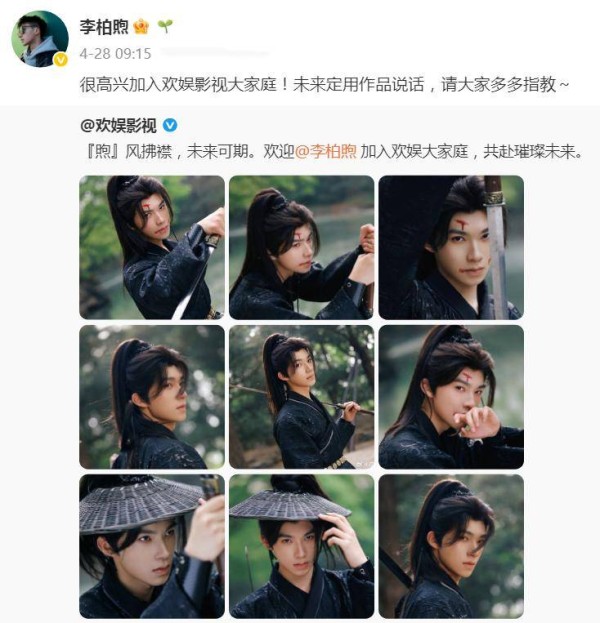Screen dimensions: 600x623
Task: Open middle-right photo with hand over mouth
Action: (x=451, y=397)
